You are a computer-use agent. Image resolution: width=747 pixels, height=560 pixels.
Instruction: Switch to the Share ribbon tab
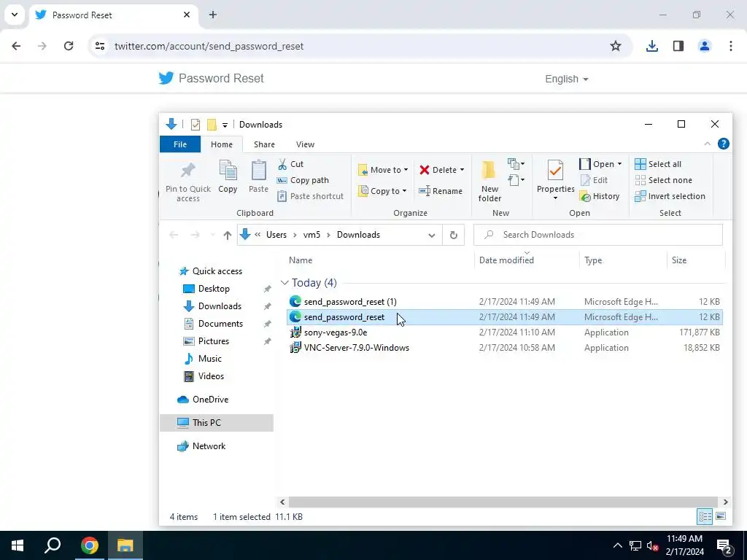pos(264,144)
